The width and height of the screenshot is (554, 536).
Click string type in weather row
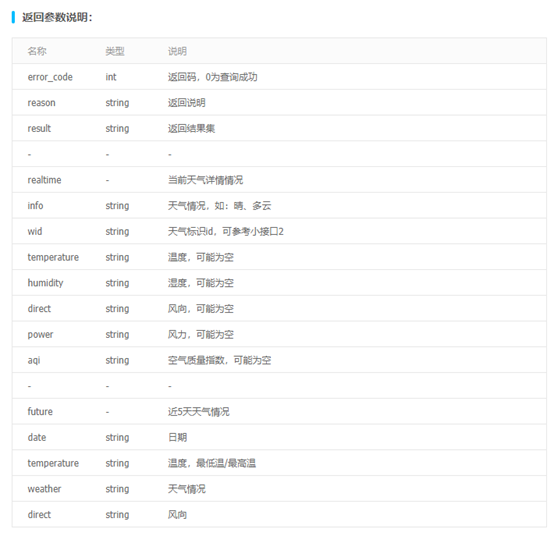point(117,489)
